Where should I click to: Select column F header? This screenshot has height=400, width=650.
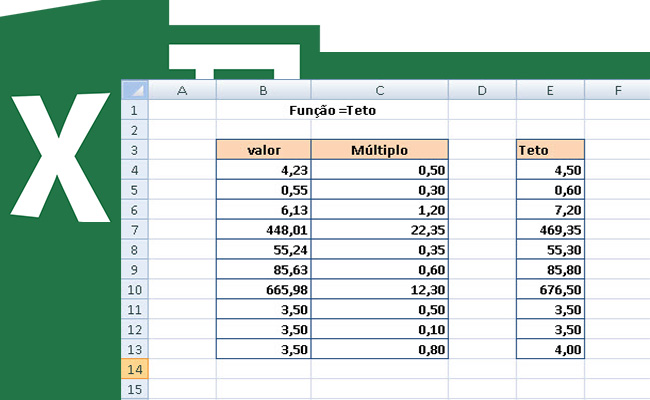point(617,90)
